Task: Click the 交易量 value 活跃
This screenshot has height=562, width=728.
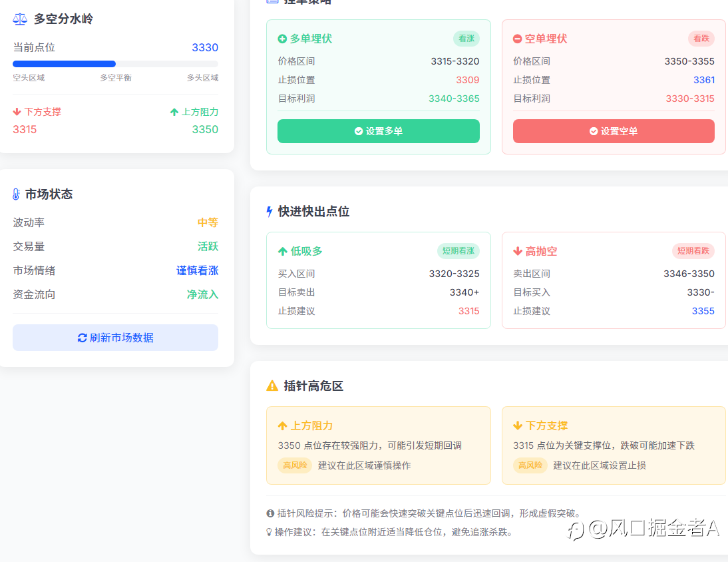Action: point(208,246)
